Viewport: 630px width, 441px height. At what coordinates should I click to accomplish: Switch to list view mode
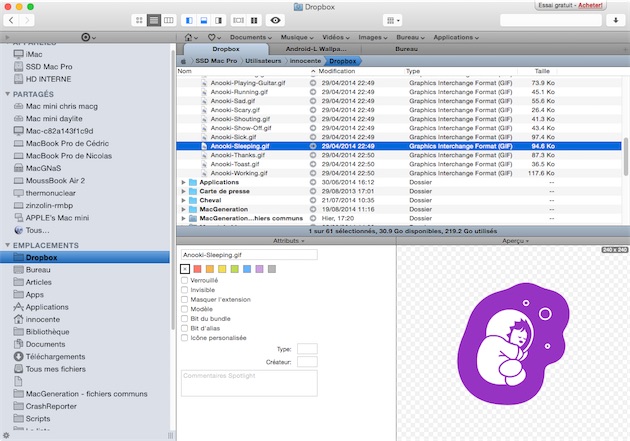pos(154,20)
